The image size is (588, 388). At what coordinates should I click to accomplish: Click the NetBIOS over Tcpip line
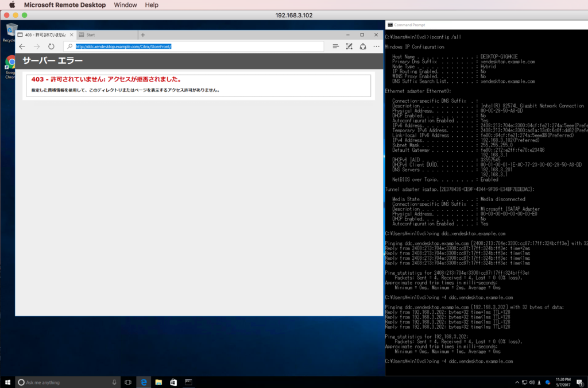pyautogui.click(x=445, y=180)
